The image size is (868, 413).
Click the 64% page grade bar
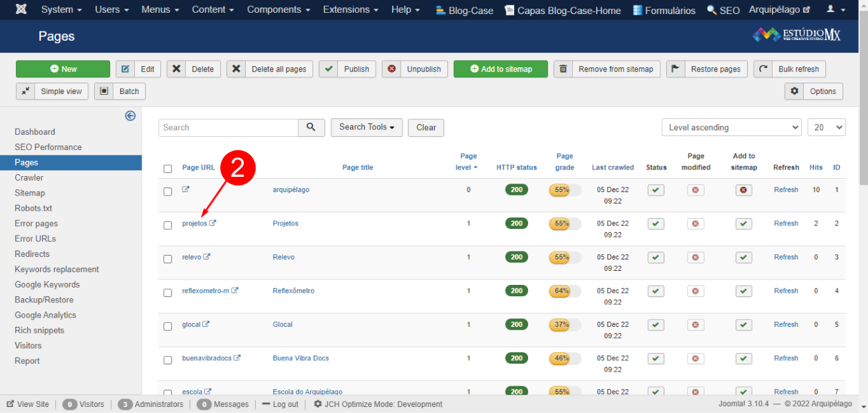pos(564,291)
